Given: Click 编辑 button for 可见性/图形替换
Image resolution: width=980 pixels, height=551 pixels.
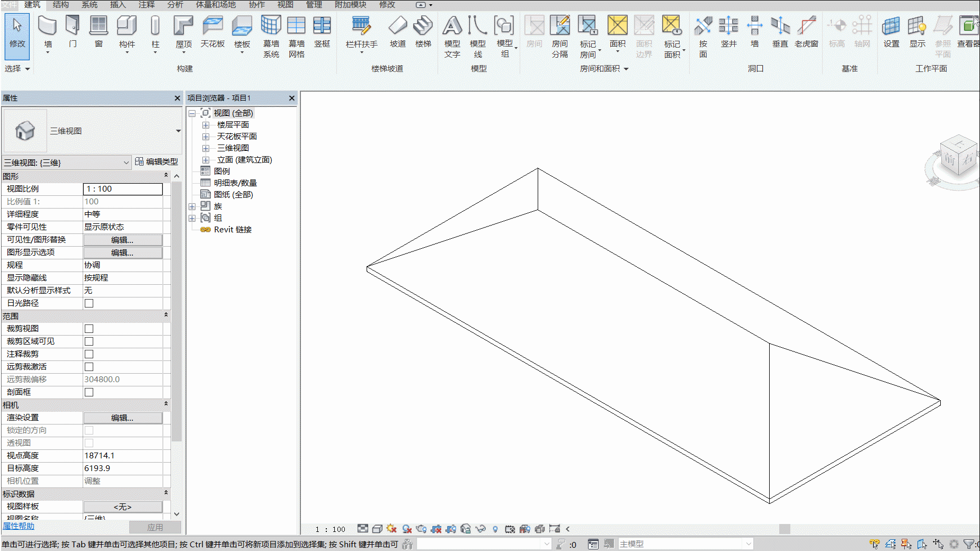Looking at the screenshot, I should coord(122,240).
